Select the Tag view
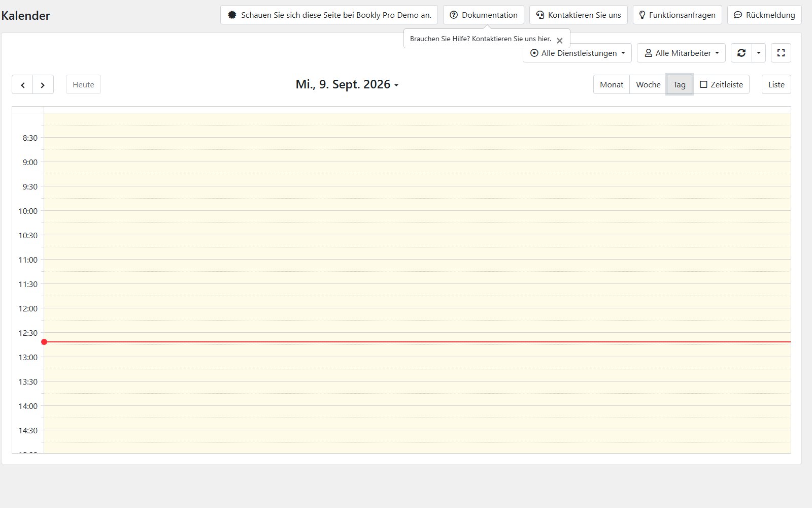The image size is (812, 508). [680, 85]
